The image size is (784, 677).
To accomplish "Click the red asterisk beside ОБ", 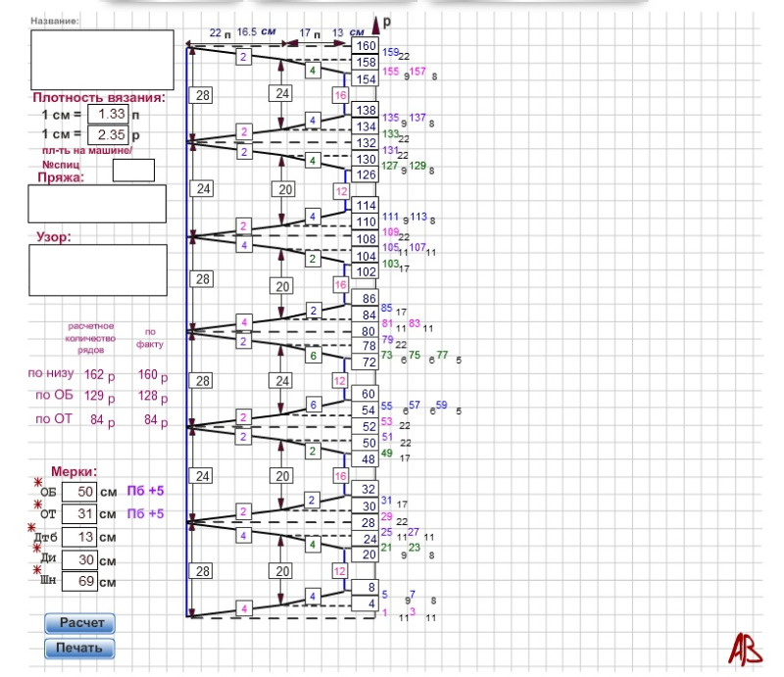I will (x=38, y=483).
